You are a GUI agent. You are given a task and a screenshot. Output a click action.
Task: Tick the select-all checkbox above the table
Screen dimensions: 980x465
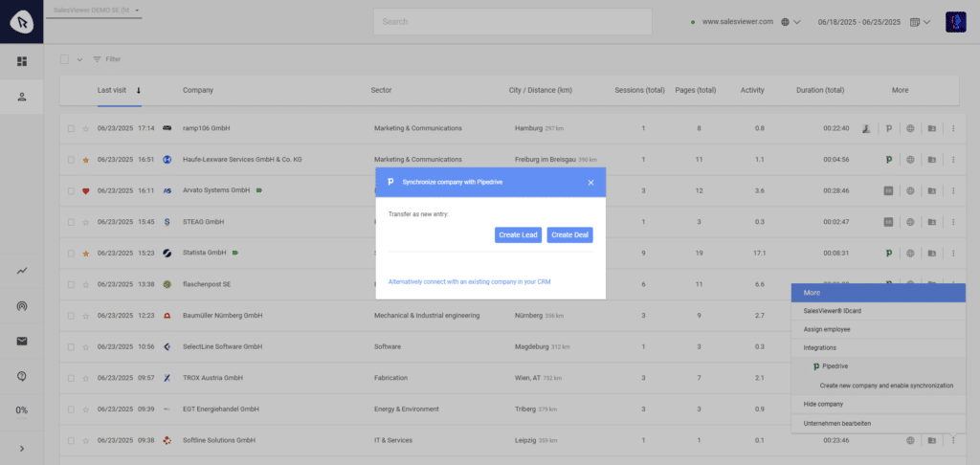tap(64, 59)
